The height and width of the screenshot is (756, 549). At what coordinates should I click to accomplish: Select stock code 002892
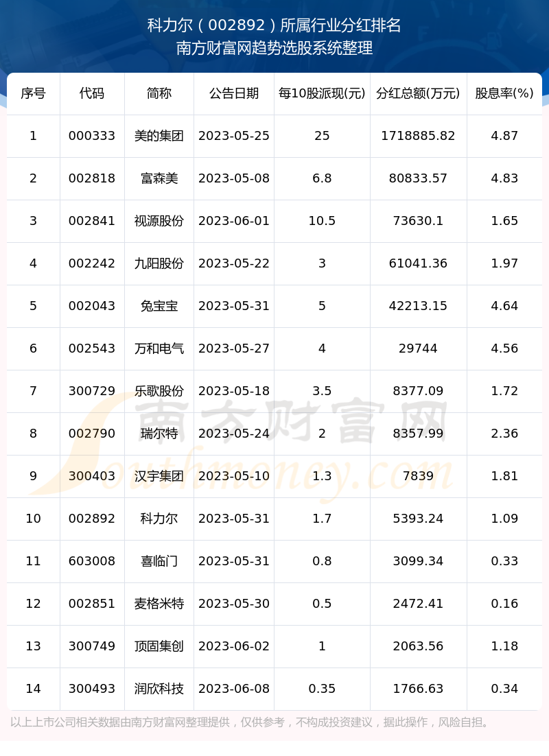coord(92,519)
